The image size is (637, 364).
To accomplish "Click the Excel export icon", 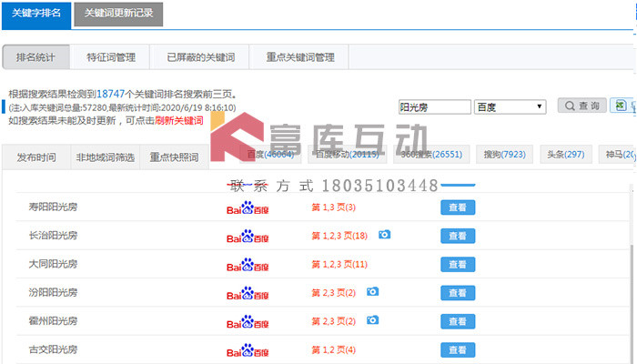I will pos(621,106).
